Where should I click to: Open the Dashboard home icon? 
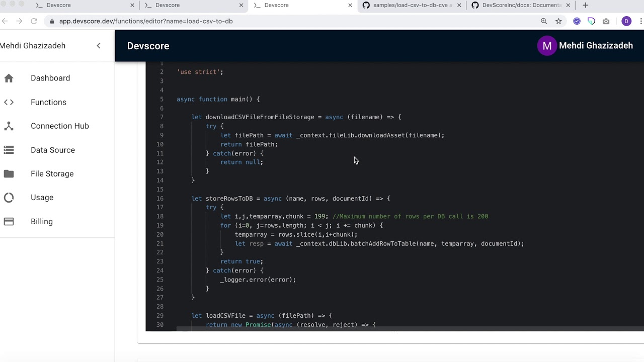point(9,78)
